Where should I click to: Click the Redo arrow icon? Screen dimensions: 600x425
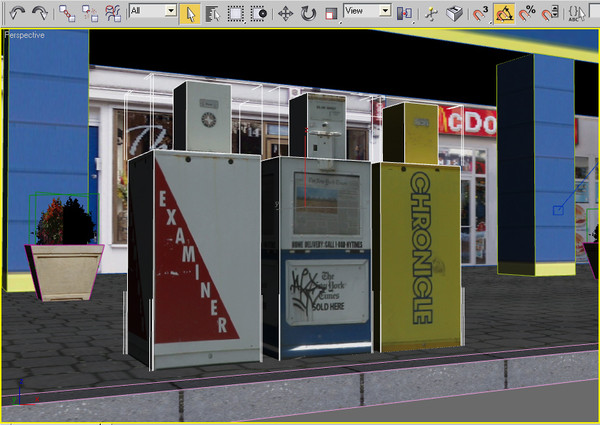39,14
